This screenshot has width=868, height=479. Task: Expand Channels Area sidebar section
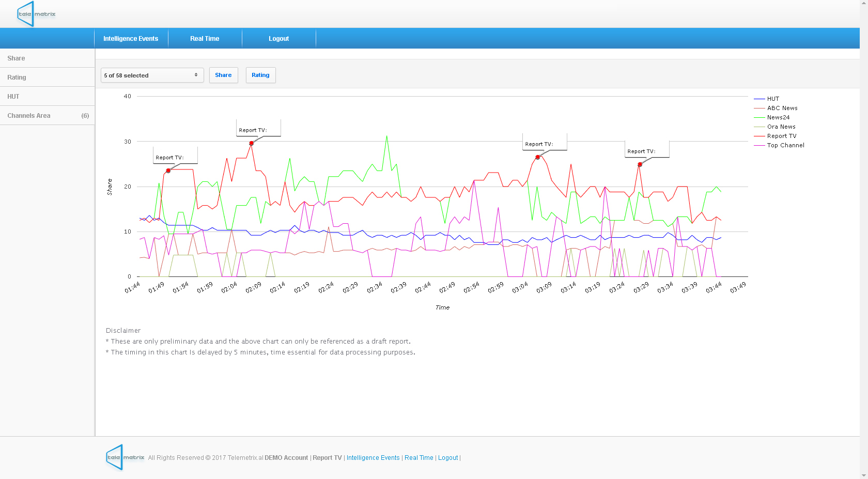pyautogui.click(x=47, y=116)
